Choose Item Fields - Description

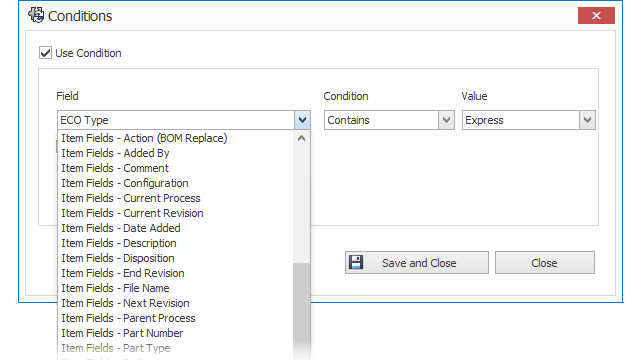176,243
